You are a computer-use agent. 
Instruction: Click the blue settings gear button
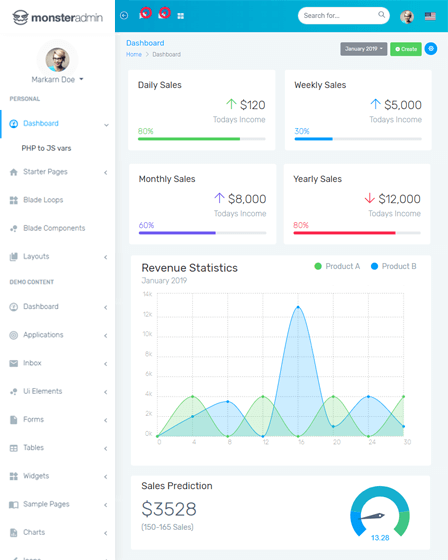tap(431, 49)
